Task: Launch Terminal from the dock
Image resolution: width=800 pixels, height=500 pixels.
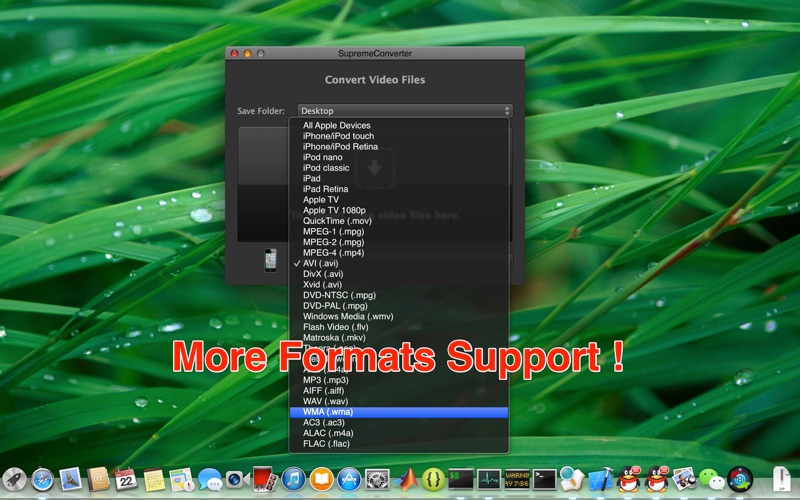Action: (544, 480)
